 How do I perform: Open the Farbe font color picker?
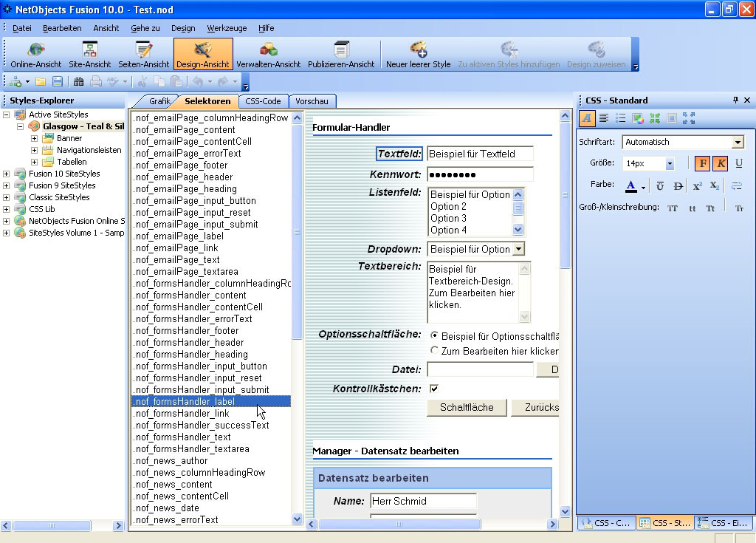tap(643, 186)
